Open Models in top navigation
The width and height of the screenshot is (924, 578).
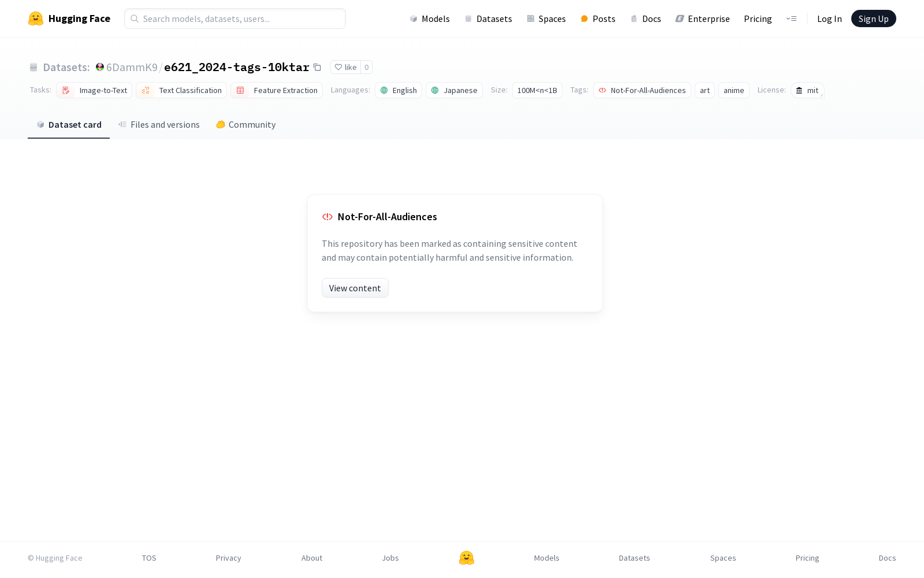pyautogui.click(x=430, y=18)
